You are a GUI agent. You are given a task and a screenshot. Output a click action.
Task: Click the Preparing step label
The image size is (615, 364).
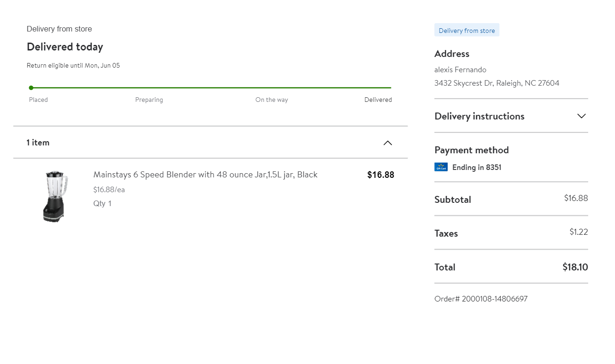149,100
